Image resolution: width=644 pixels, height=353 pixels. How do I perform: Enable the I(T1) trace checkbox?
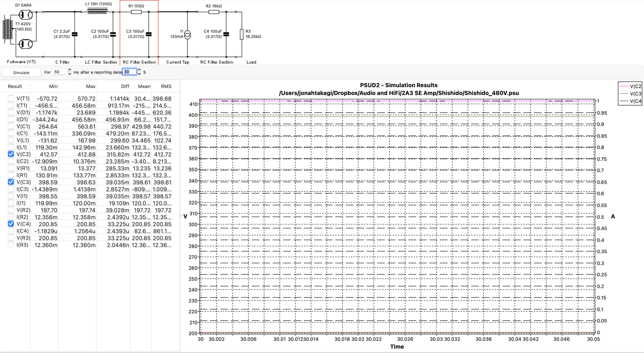point(11,105)
